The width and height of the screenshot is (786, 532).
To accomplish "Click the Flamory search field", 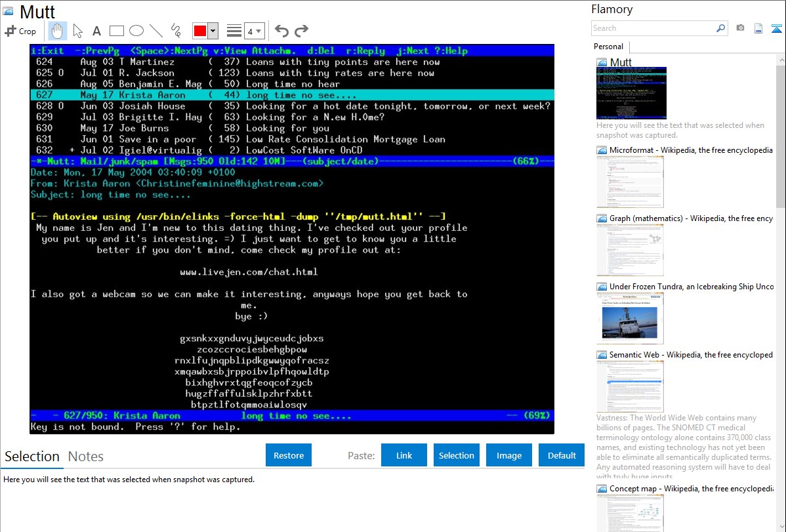I will 653,28.
